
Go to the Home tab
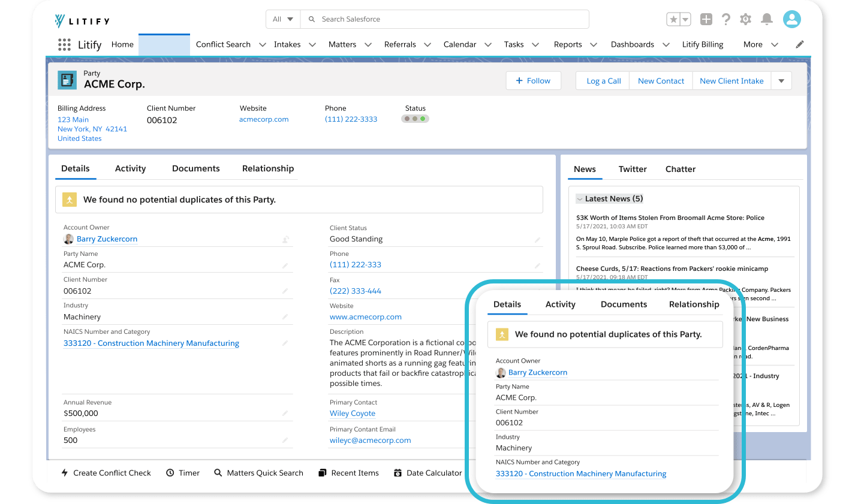[x=122, y=44]
